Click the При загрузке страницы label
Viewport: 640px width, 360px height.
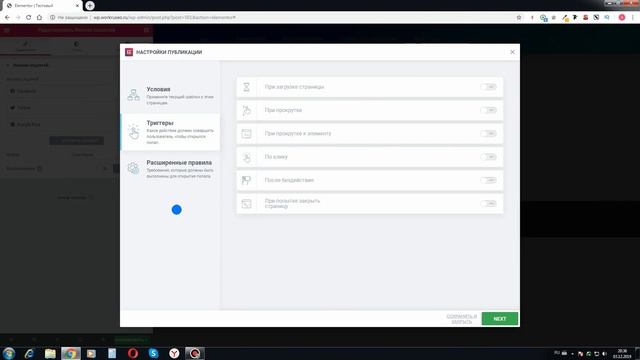294,87
